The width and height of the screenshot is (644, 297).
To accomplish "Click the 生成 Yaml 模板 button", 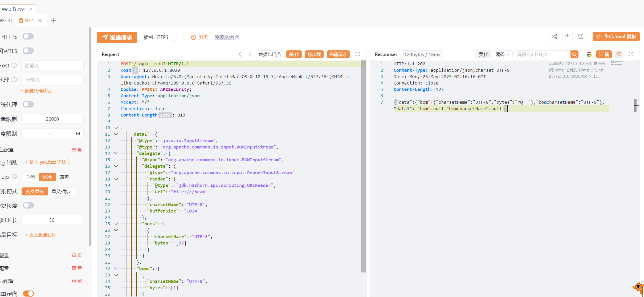I will (616, 37).
